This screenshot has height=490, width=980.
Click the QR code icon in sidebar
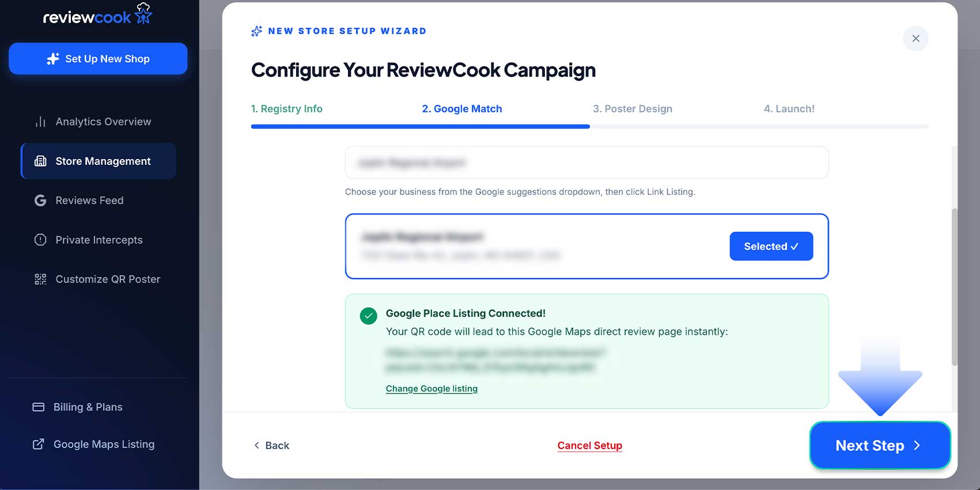[40, 279]
